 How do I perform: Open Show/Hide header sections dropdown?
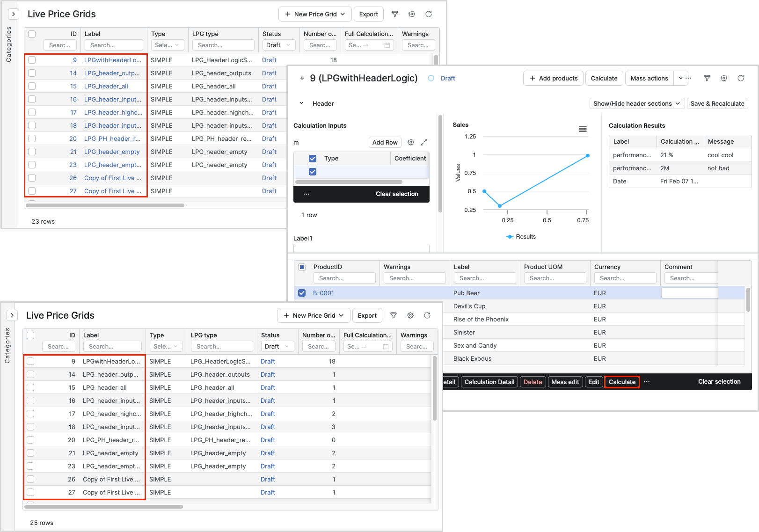tap(636, 103)
